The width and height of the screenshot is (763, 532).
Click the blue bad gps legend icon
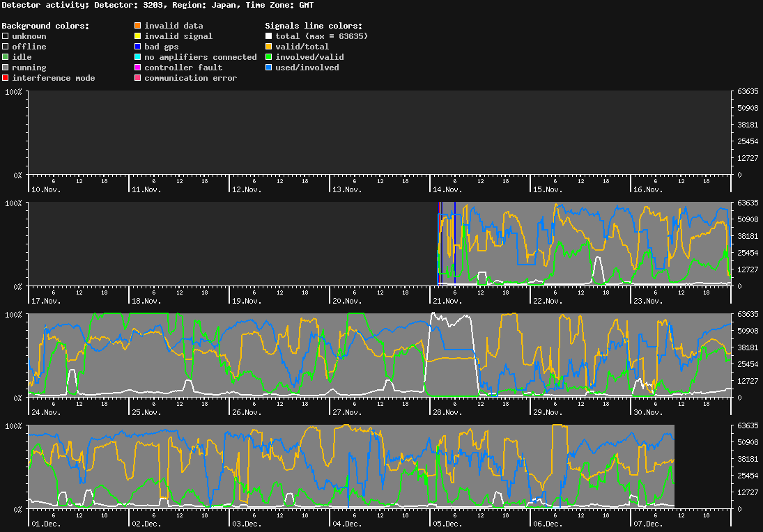137,46
